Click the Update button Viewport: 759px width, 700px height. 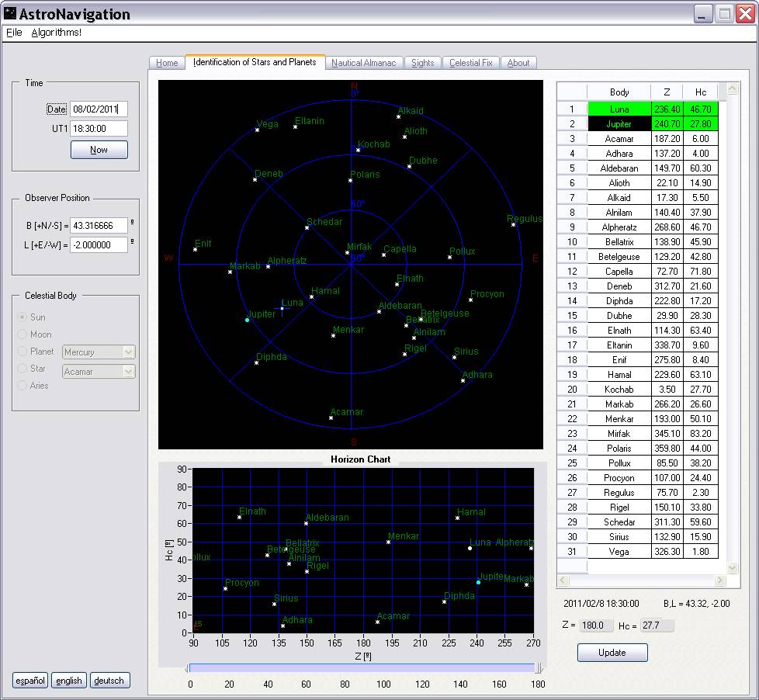(612, 653)
